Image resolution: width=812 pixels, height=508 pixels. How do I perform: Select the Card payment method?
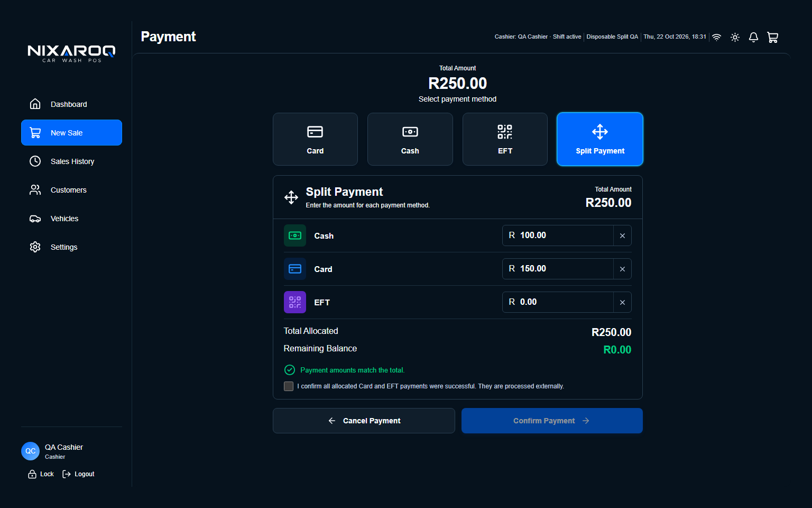click(315, 139)
